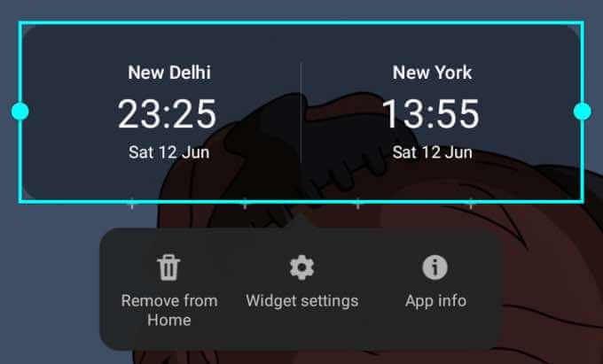Screen dimensions: 603x364
Task: Tap the wallpaper left of the popup menu
Action: click(50, 288)
